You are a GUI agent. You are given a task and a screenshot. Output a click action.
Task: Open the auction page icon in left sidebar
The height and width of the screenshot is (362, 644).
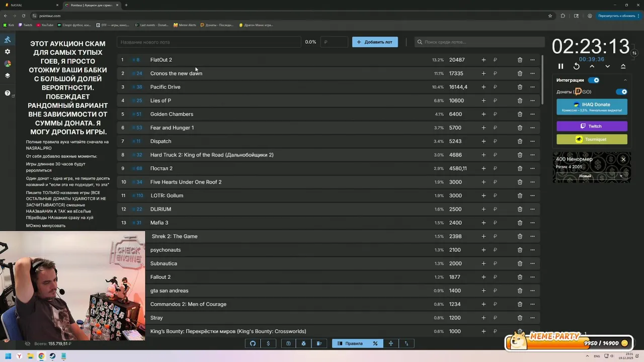8,40
